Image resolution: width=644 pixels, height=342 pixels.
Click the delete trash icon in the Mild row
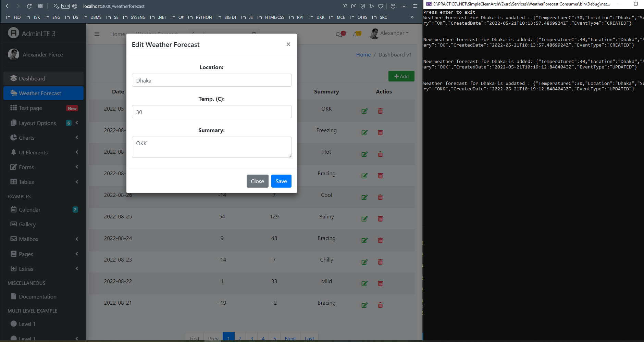(x=380, y=283)
